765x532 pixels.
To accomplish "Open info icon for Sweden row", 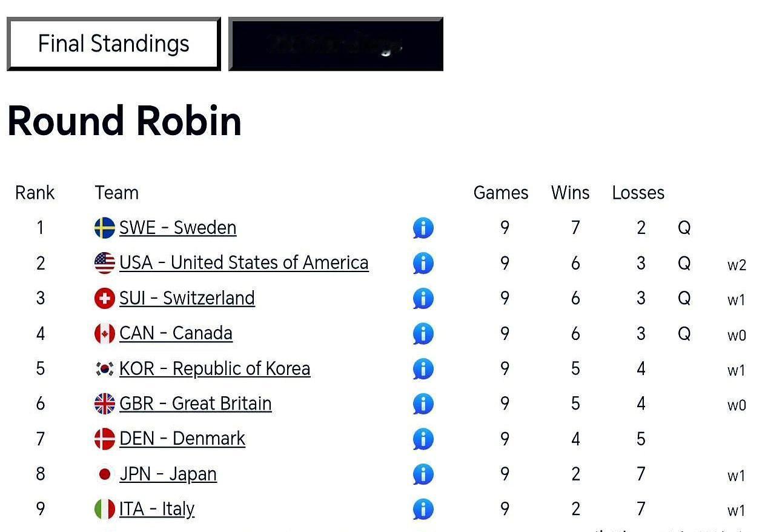I will [x=423, y=228].
